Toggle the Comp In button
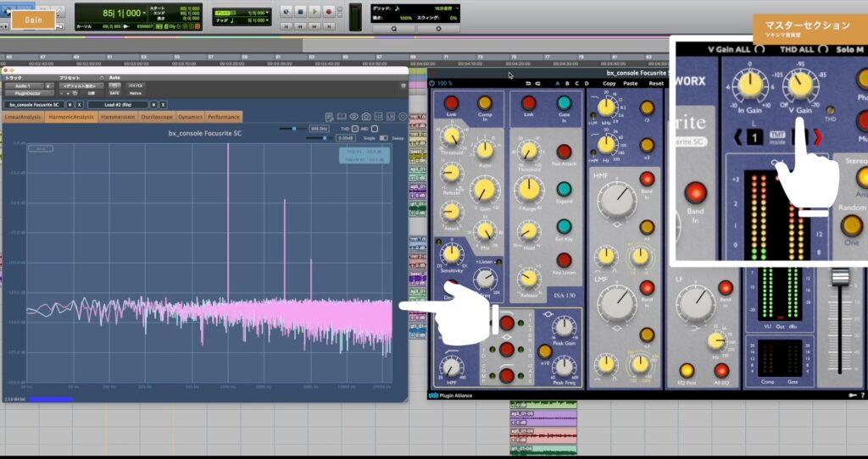The height and width of the screenshot is (459, 868). click(485, 102)
